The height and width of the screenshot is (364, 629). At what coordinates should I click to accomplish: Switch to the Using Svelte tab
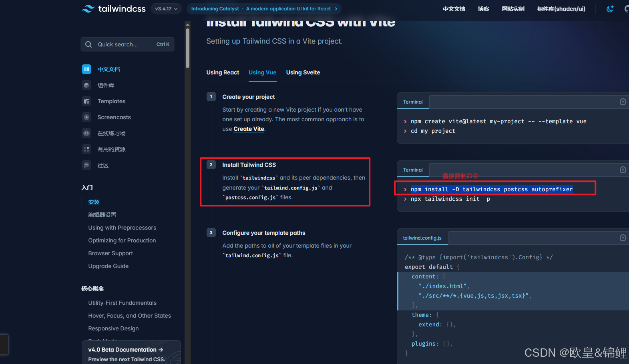(x=303, y=72)
